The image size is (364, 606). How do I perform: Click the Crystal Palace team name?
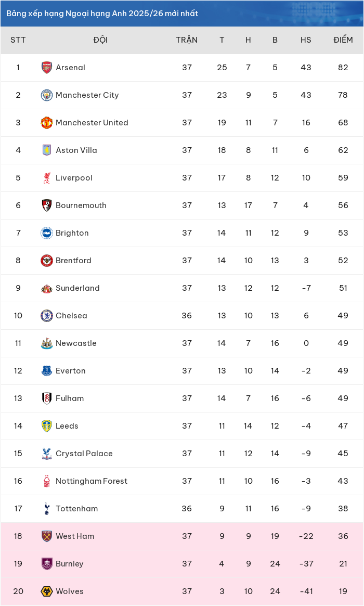(84, 454)
